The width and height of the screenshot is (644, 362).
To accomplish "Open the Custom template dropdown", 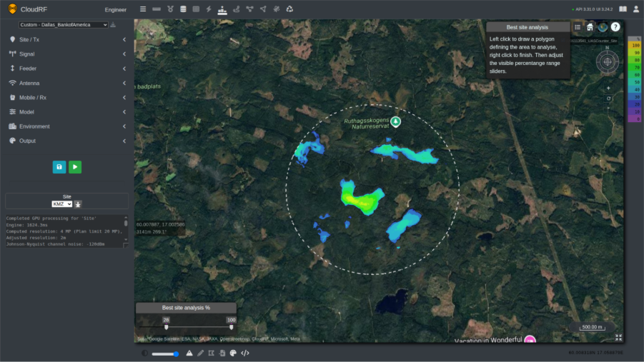I will [x=64, y=24].
